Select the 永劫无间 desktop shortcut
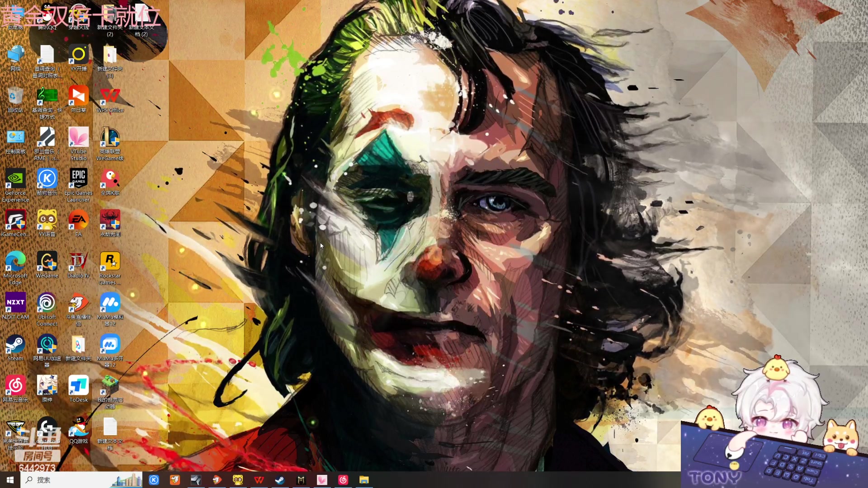The height and width of the screenshot is (488, 868). (110, 224)
